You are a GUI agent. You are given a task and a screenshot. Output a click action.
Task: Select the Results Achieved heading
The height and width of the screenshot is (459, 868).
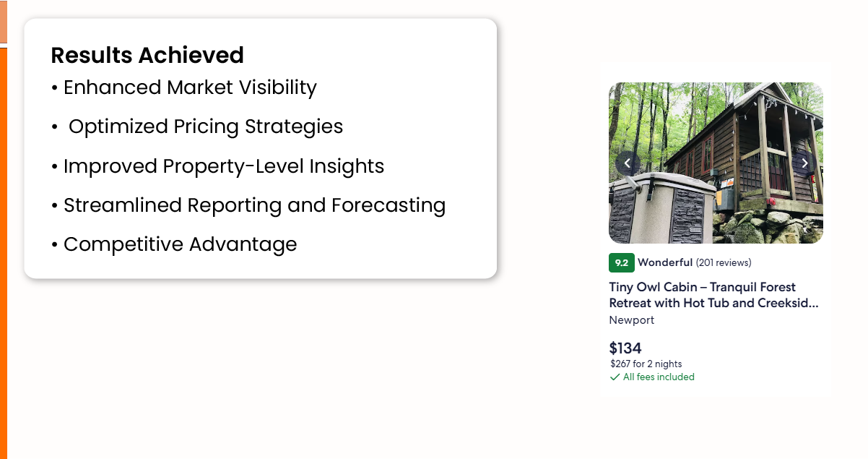(147, 55)
